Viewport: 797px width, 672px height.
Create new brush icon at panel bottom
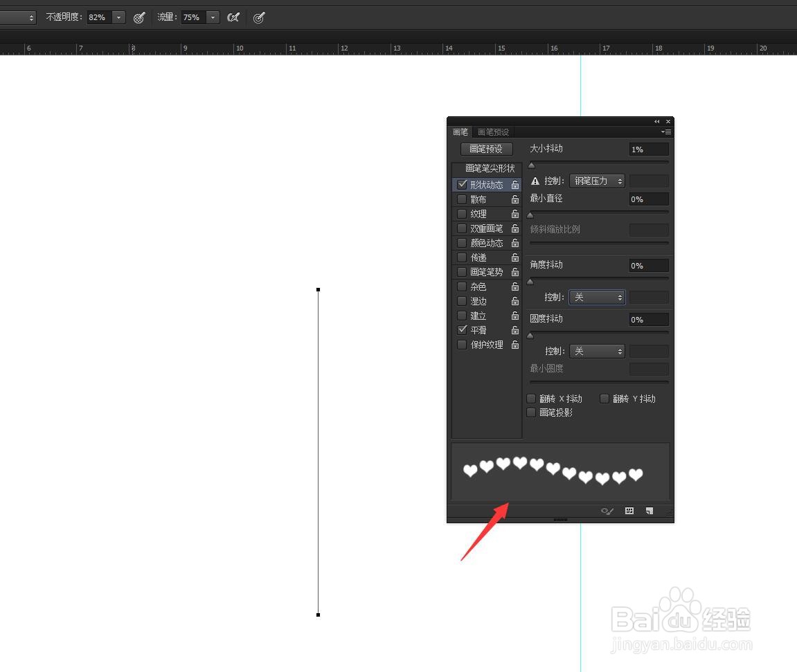click(649, 511)
